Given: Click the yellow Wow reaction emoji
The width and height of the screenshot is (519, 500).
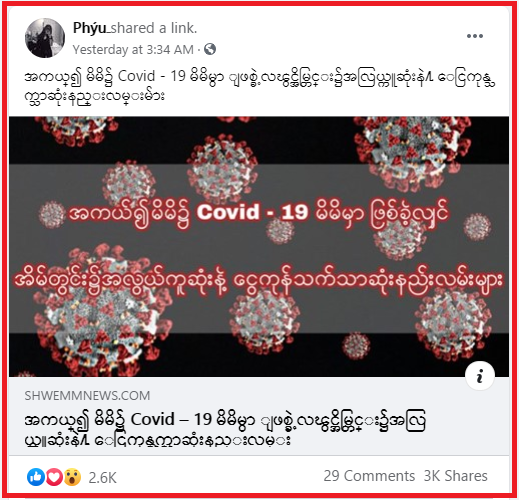Looking at the screenshot, I should coord(72,477).
